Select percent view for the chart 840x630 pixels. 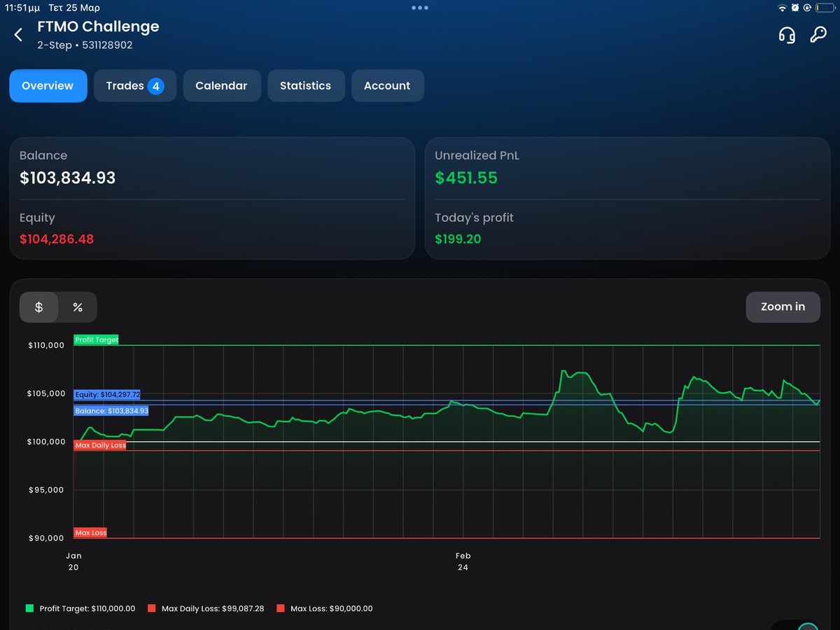[x=78, y=307]
